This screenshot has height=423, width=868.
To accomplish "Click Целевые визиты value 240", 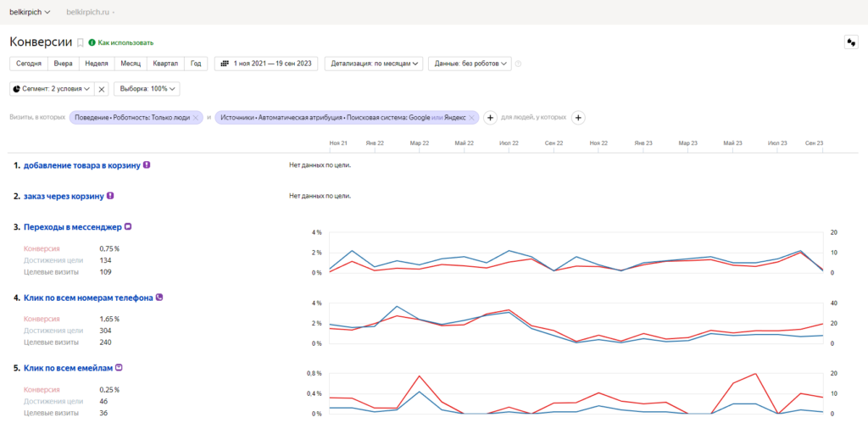I will pos(105,342).
